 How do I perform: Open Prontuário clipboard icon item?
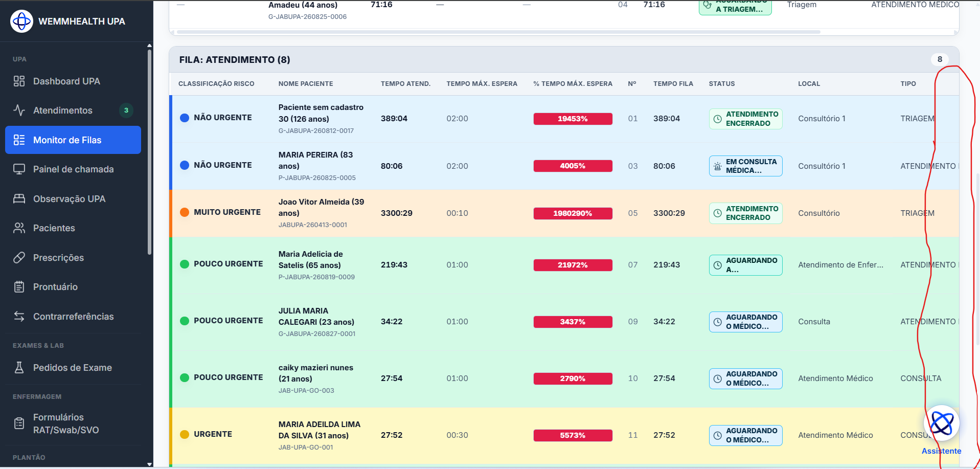[x=73, y=287]
